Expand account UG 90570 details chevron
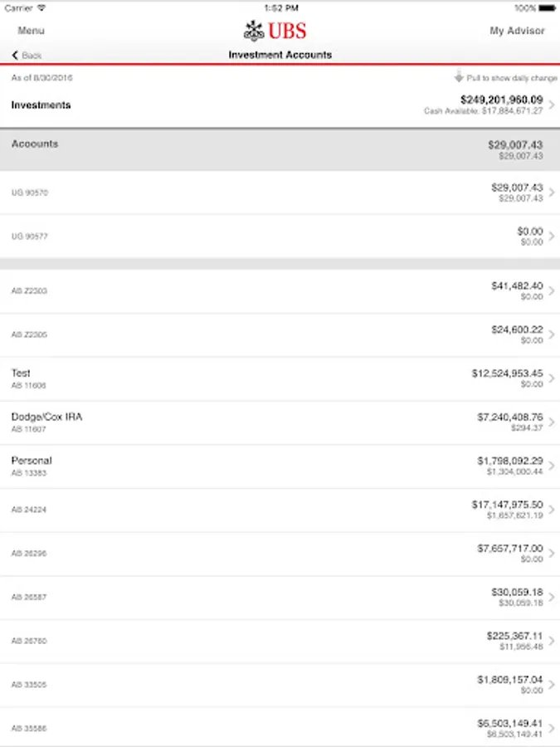The height and width of the screenshot is (747, 560). (552, 193)
